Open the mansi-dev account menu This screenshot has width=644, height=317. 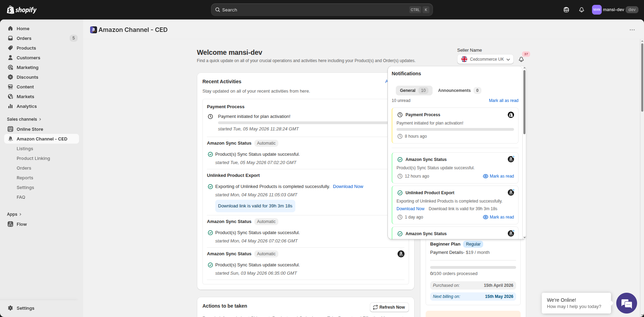(x=615, y=10)
